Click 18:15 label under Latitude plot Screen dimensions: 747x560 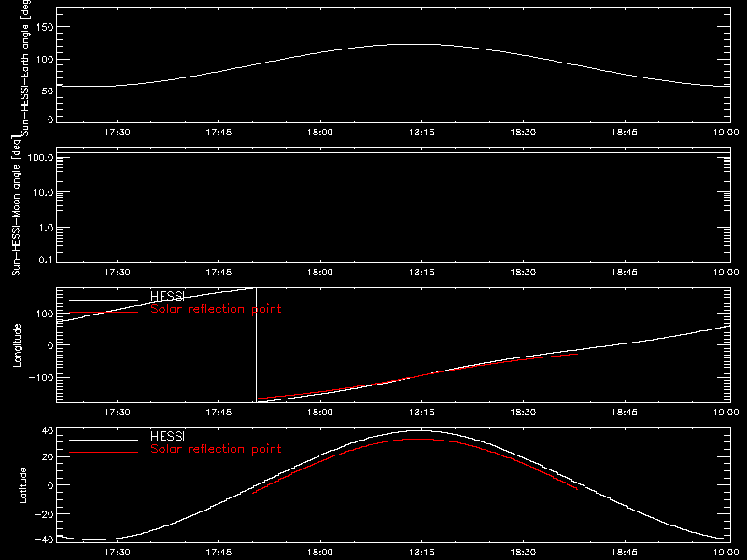pyautogui.click(x=422, y=553)
